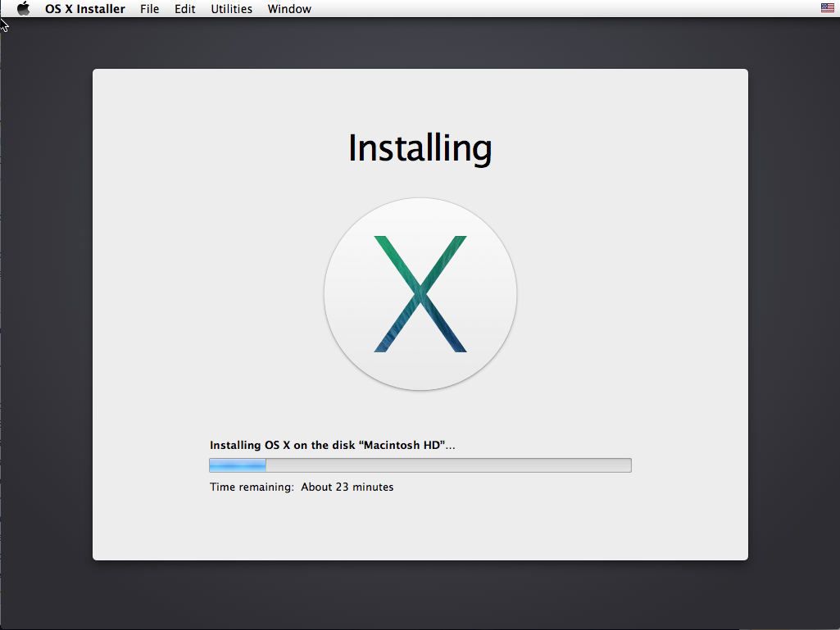
Task: Click the installation progress bar
Action: coord(420,465)
